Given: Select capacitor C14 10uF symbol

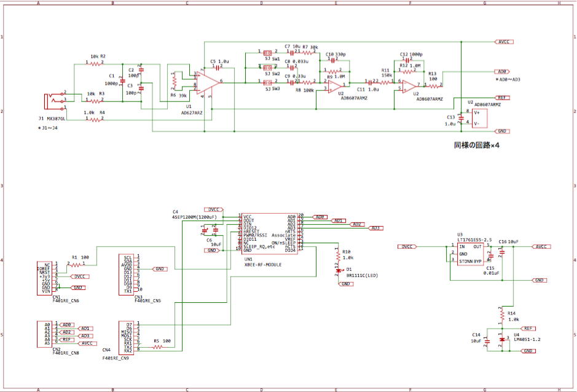Looking at the screenshot, I should [x=487, y=340].
